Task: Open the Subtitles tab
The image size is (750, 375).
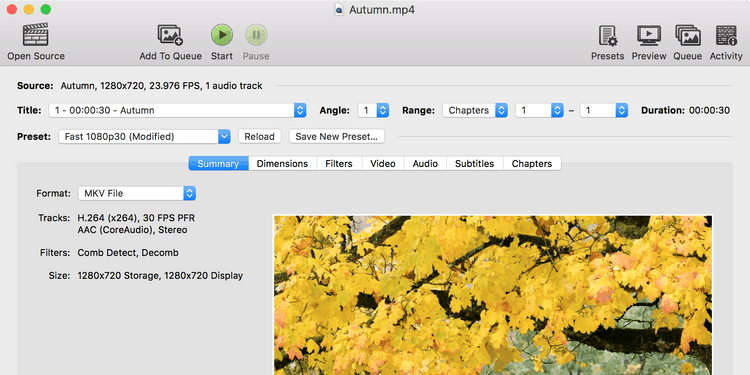Action: 474,164
